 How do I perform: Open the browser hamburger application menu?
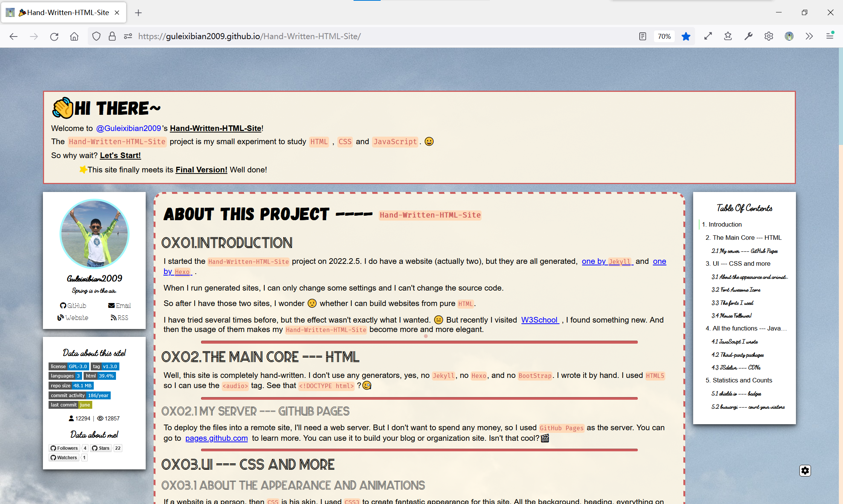[x=830, y=36]
